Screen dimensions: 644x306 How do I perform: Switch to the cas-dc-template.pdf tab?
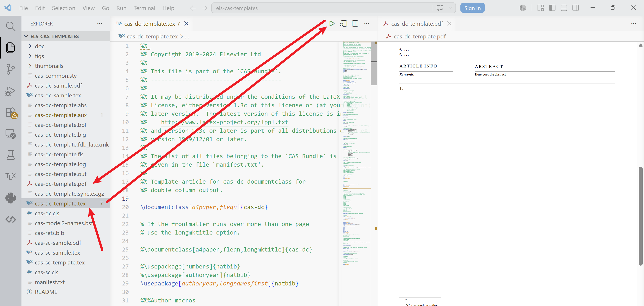(417, 23)
